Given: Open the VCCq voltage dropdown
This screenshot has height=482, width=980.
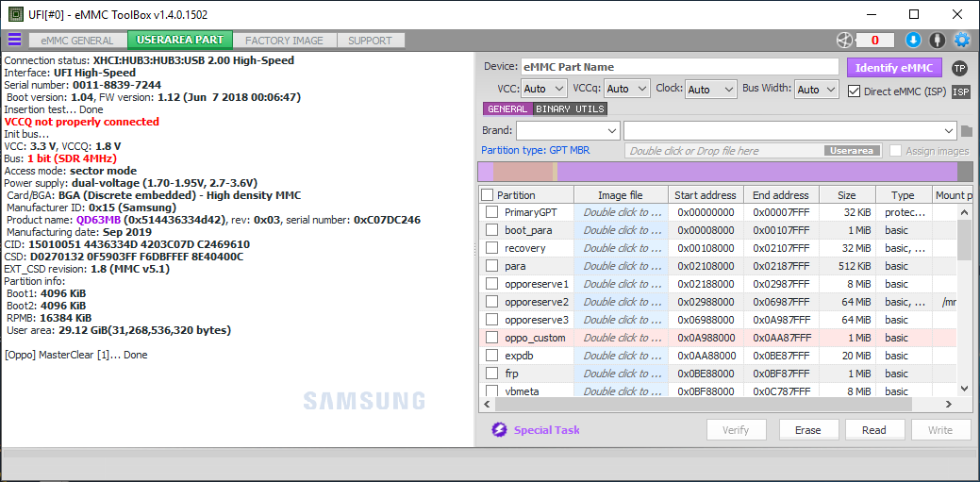Looking at the screenshot, I should (x=627, y=90).
